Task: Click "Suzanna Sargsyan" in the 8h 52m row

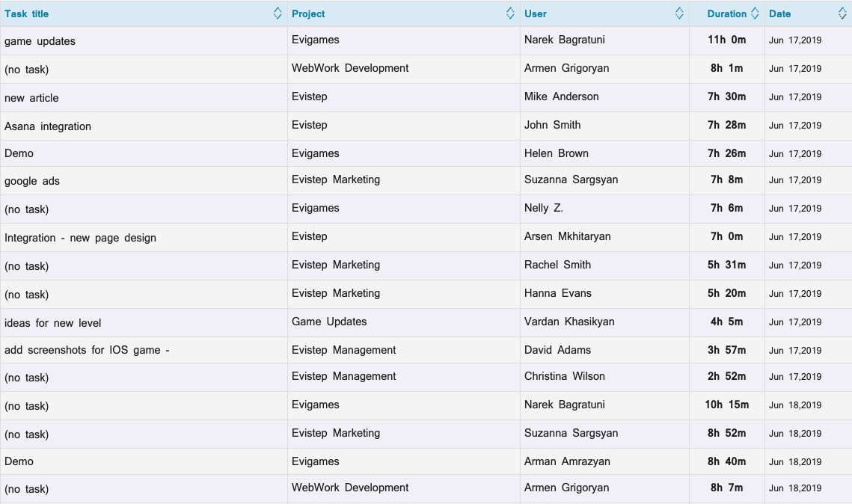Action: pos(571,434)
